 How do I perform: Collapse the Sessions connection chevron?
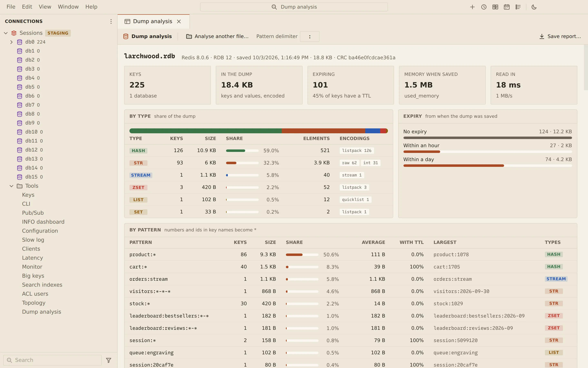coord(6,33)
